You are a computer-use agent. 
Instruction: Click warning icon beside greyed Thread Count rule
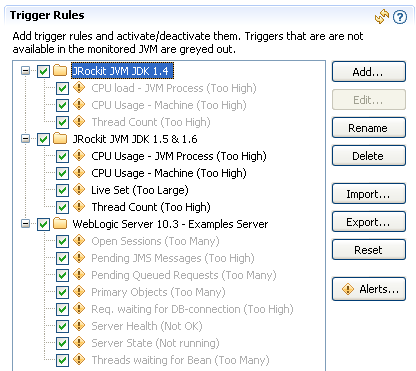[x=79, y=122]
